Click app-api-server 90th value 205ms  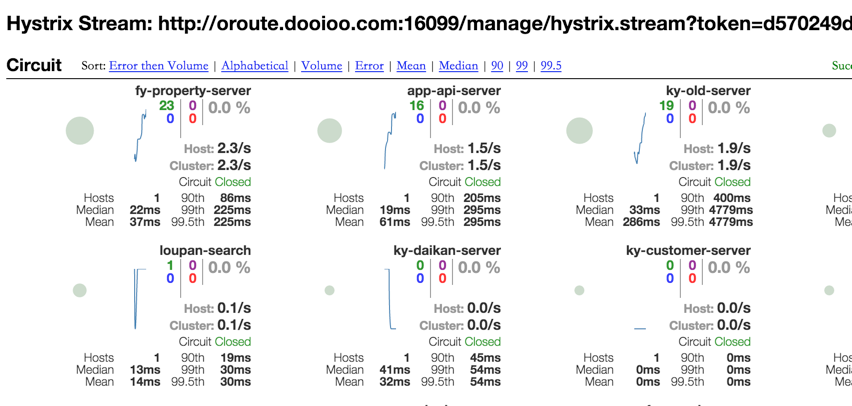pyautogui.click(x=483, y=198)
